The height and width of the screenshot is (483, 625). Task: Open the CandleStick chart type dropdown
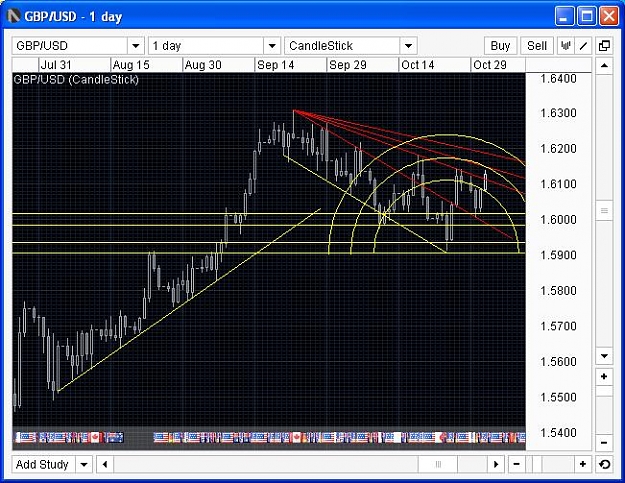pyautogui.click(x=408, y=46)
